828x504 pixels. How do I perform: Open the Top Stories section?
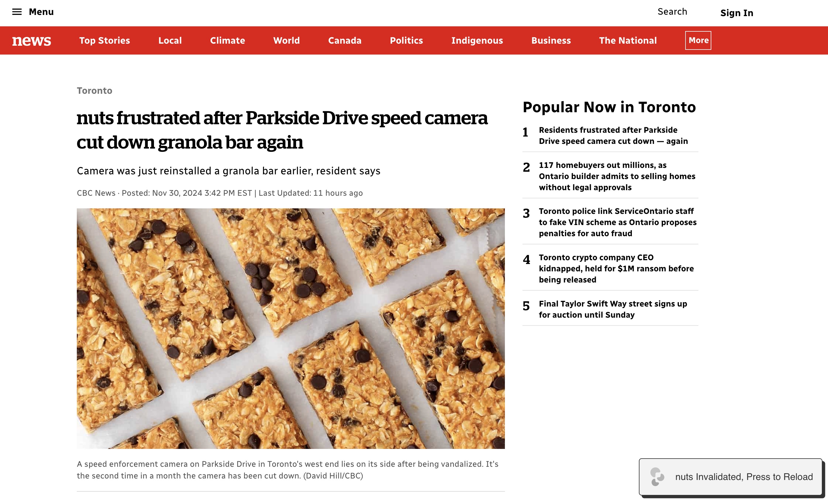104,41
